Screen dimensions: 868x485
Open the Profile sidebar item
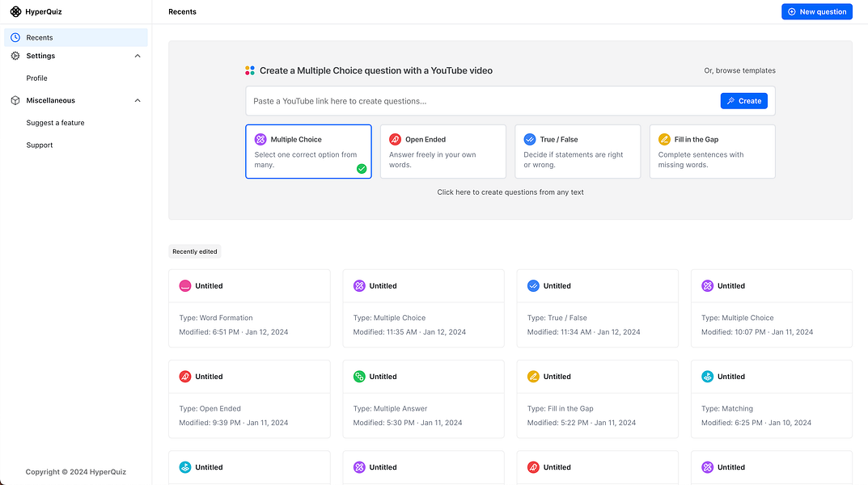pos(37,78)
